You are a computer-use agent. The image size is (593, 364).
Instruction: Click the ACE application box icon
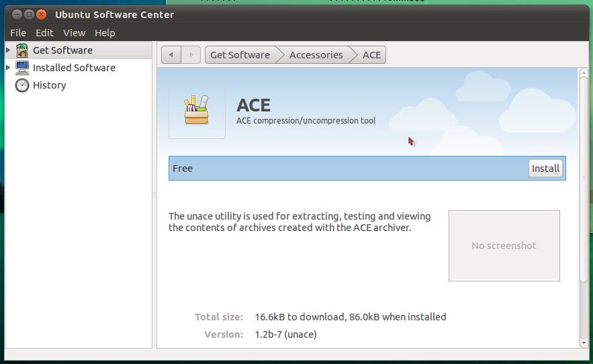196,111
